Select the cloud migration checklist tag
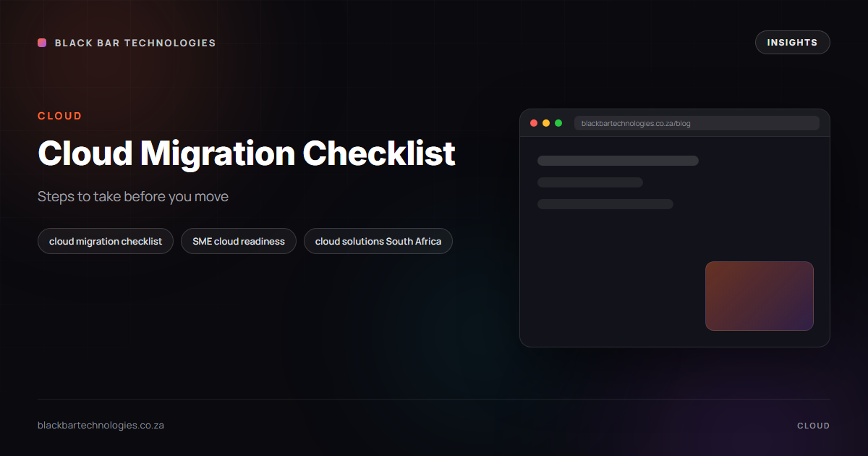Image resolution: width=868 pixels, height=456 pixels. [x=106, y=241]
